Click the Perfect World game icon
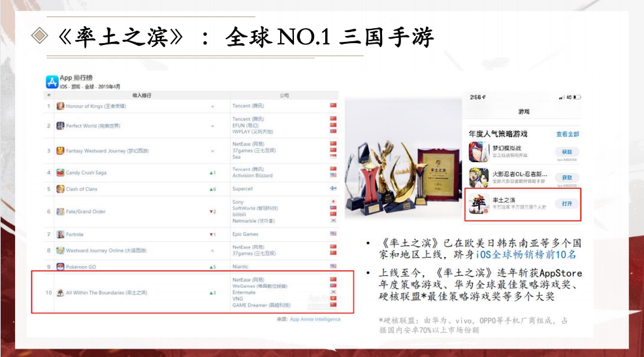 [60, 126]
